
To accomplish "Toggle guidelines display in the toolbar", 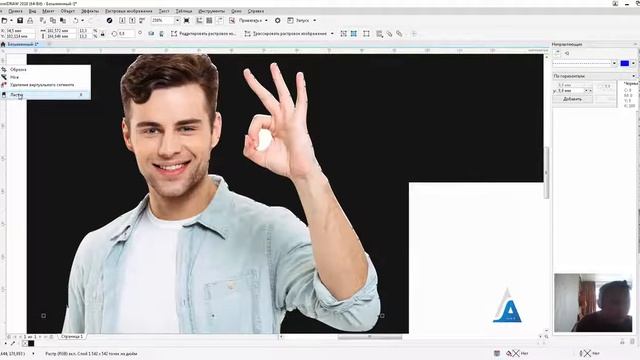I will point(220,20).
